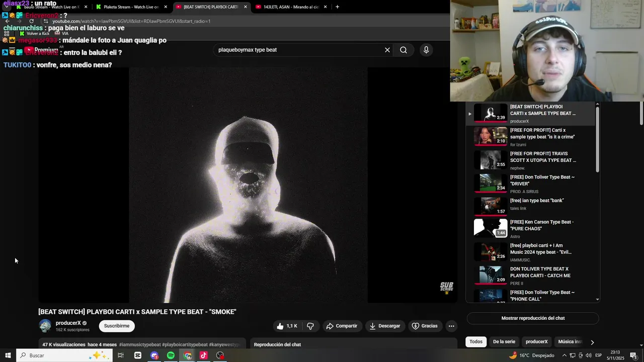Click the Chrome icon in the taskbar
The width and height of the screenshot is (644, 362).
pyautogui.click(x=188, y=355)
